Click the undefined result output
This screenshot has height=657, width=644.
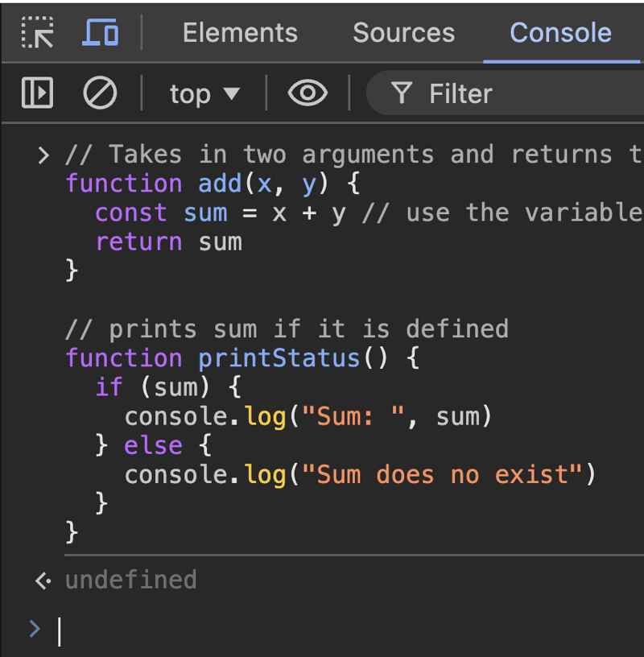tap(130, 580)
